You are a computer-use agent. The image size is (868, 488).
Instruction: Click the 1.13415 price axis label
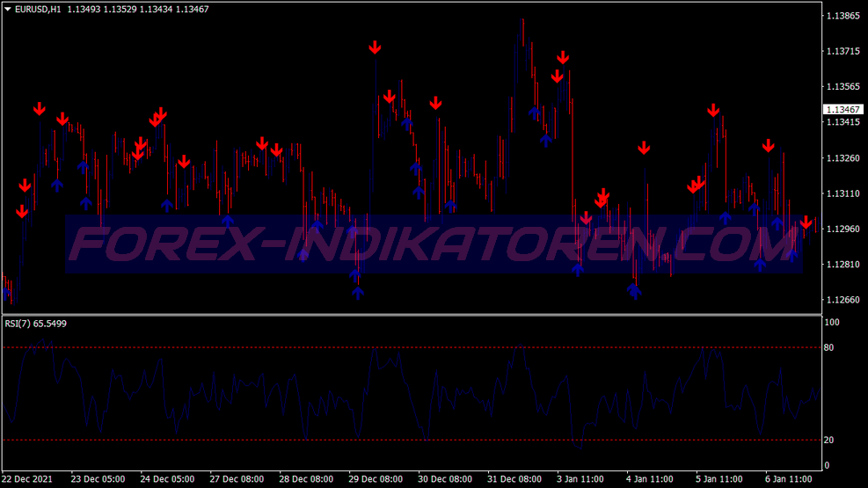pos(842,122)
